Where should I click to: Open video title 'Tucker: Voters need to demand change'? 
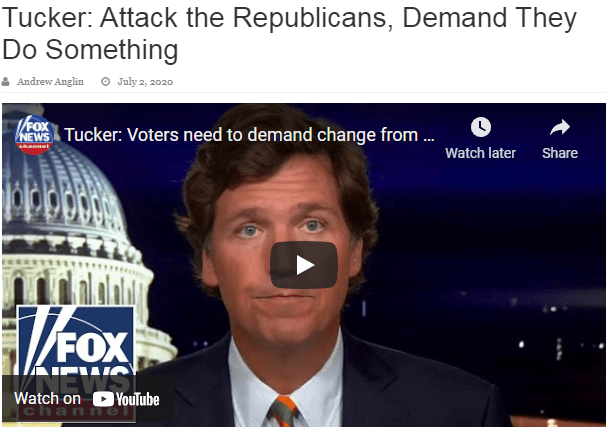click(249, 135)
